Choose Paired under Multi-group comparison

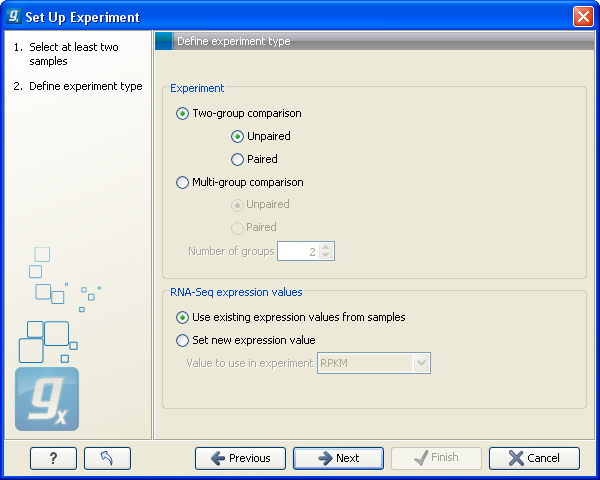tap(237, 228)
